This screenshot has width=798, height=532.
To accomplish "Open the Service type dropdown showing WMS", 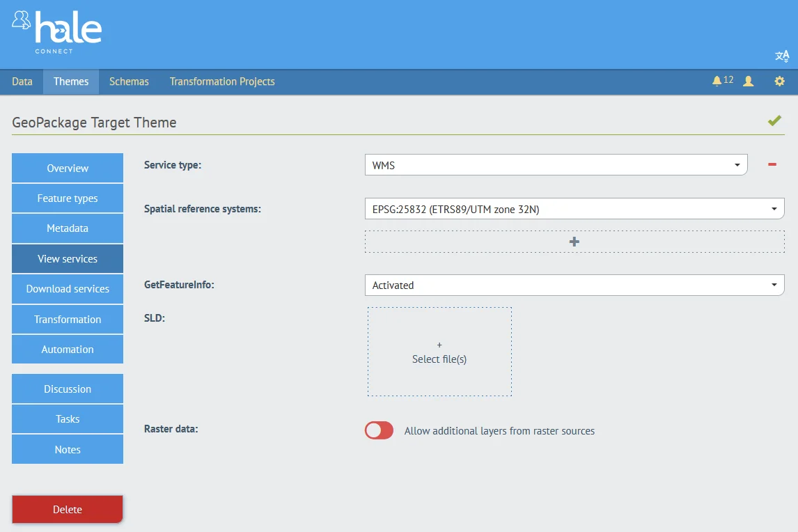I will tap(555, 164).
